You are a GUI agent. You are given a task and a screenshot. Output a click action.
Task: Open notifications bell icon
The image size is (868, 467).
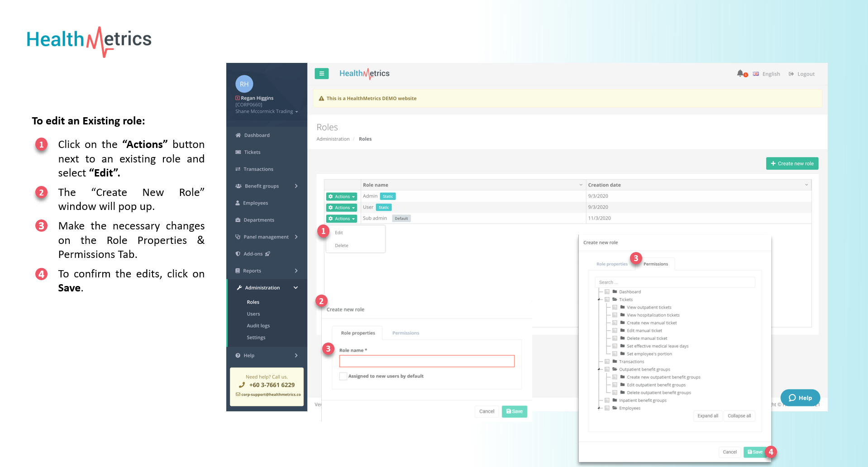pyautogui.click(x=740, y=73)
